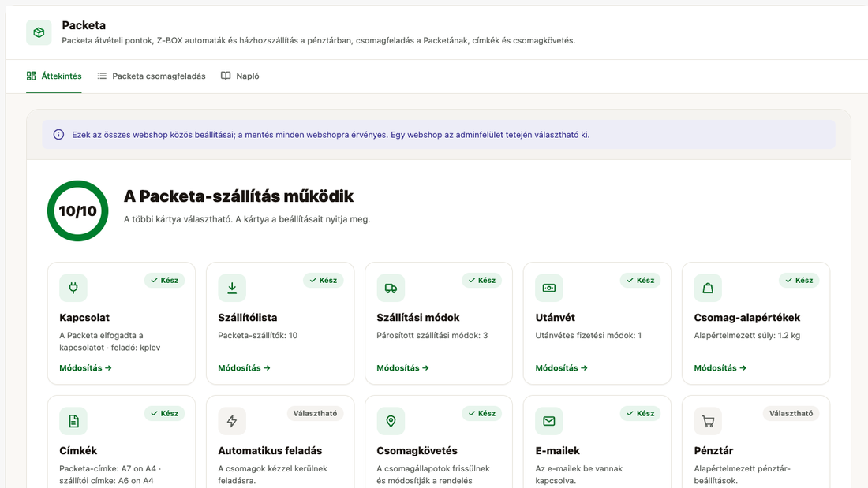Switch to the Áttekintés tab
Image resolution: width=868 pixels, height=488 pixels.
54,76
